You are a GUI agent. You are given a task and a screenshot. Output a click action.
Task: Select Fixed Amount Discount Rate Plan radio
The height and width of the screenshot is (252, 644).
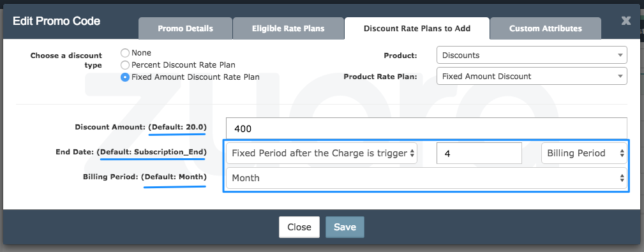(x=125, y=77)
